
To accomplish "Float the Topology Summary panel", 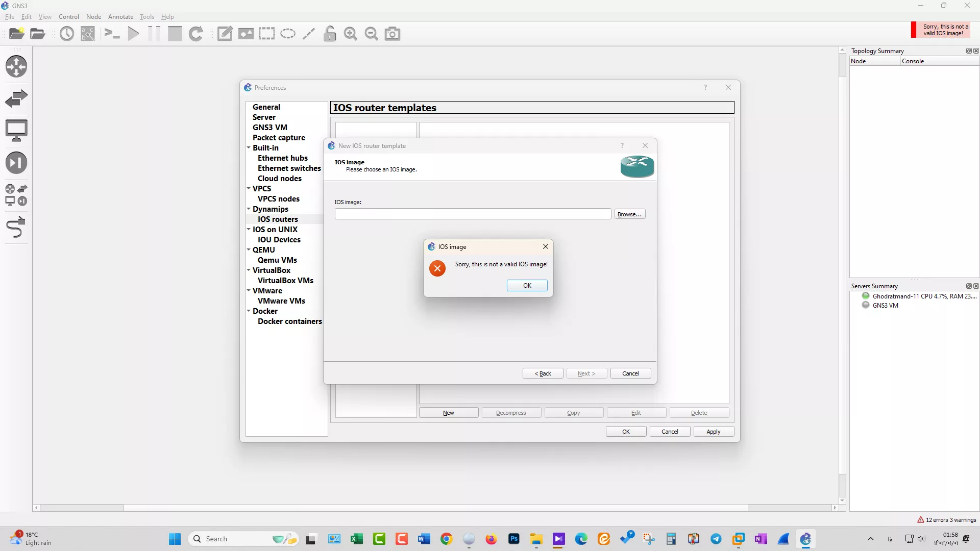I will pyautogui.click(x=969, y=51).
